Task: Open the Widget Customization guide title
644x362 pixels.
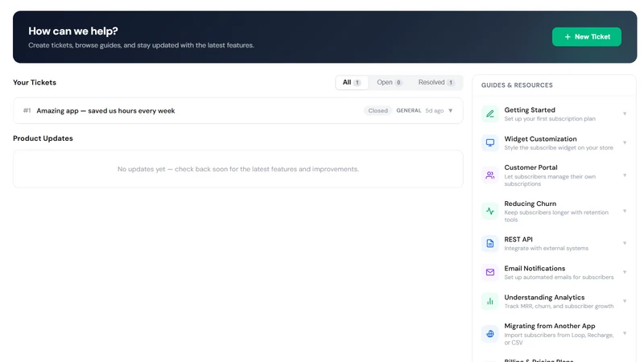Action: click(x=540, y=138)
